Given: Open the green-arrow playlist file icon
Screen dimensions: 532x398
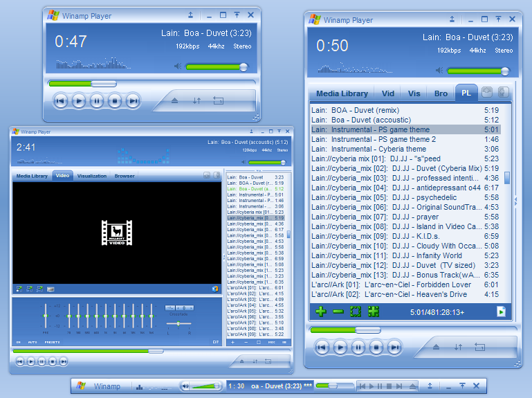Looking at the screenshot, I should pos(501,311).
